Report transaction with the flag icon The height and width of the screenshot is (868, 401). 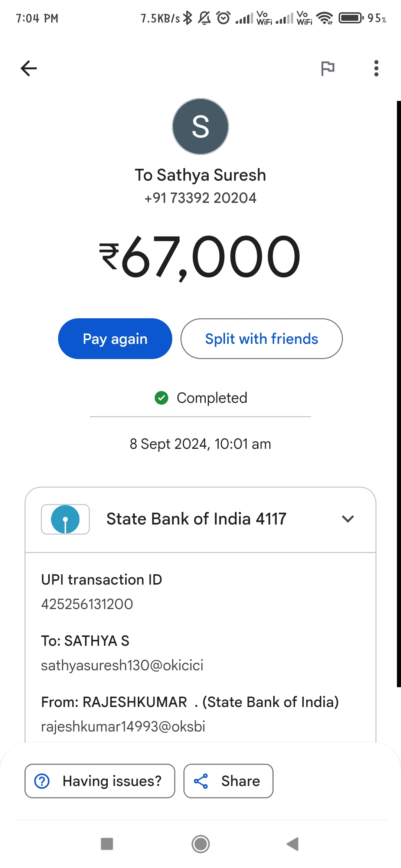pos(327,69)
